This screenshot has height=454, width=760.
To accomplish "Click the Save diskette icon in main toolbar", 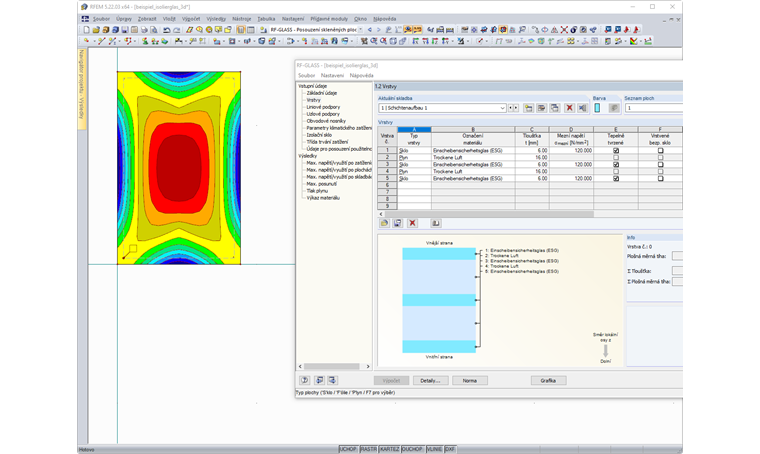I will 125,30.
